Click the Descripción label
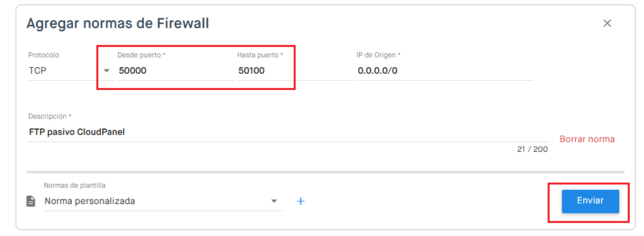644x236 pixels. click(50, 116)
